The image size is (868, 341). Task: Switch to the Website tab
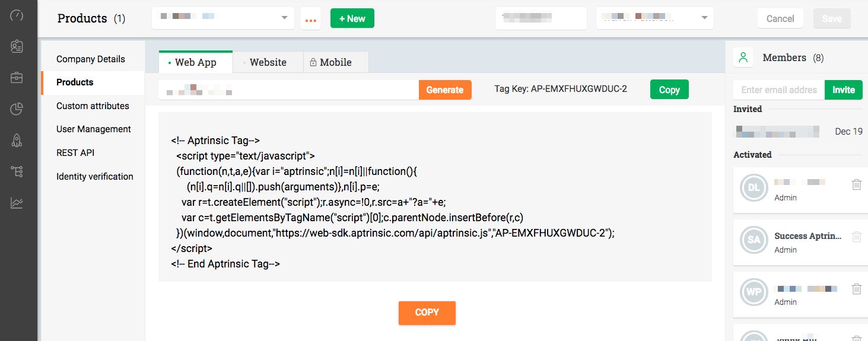click(x=268, y=62)
